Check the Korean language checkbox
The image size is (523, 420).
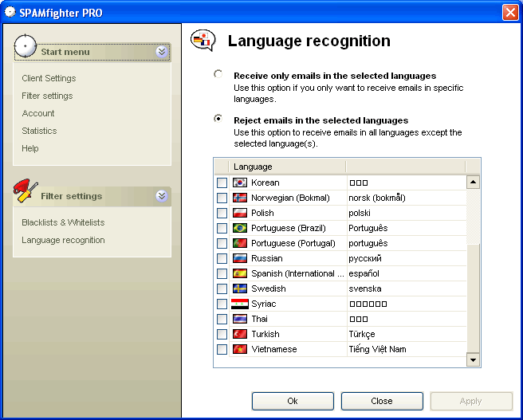click(x=222, y=183)
